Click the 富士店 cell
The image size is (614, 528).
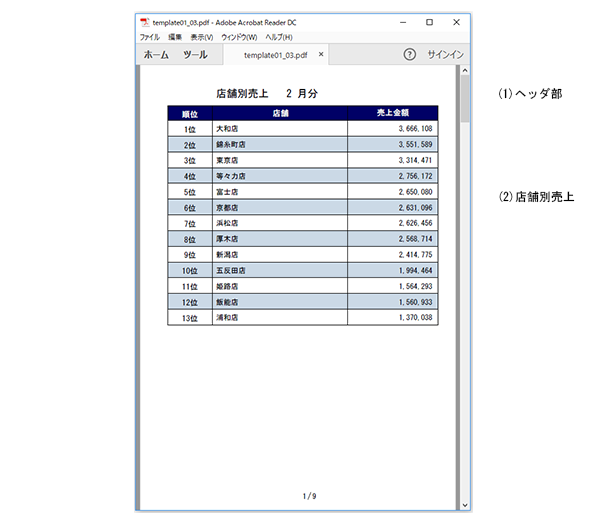[280, 192]
